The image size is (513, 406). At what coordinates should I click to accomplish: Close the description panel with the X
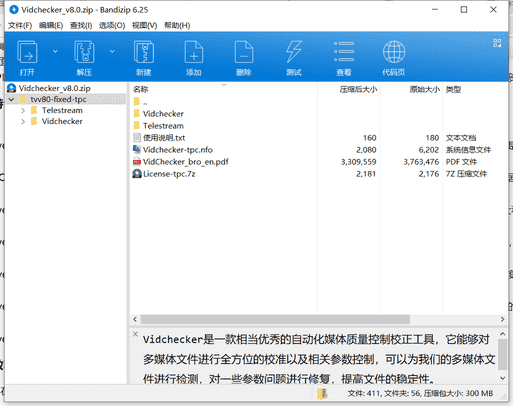[x=135, y=334]
